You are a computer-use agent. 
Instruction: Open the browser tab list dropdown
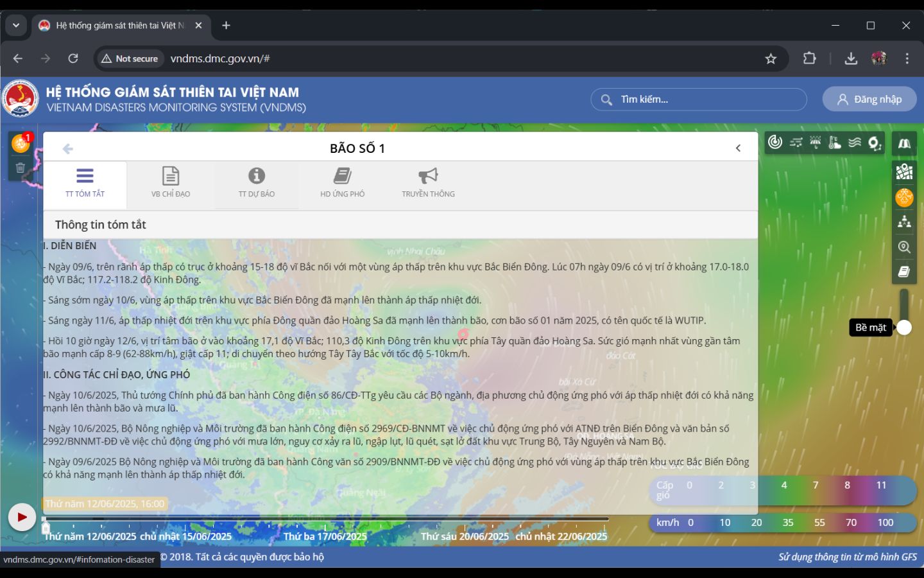click(16, 26)
